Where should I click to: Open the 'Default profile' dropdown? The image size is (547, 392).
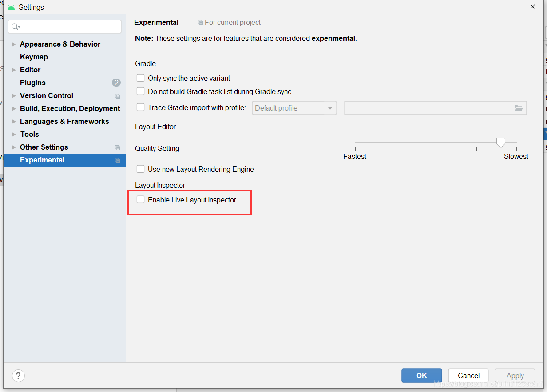[294, 108]
